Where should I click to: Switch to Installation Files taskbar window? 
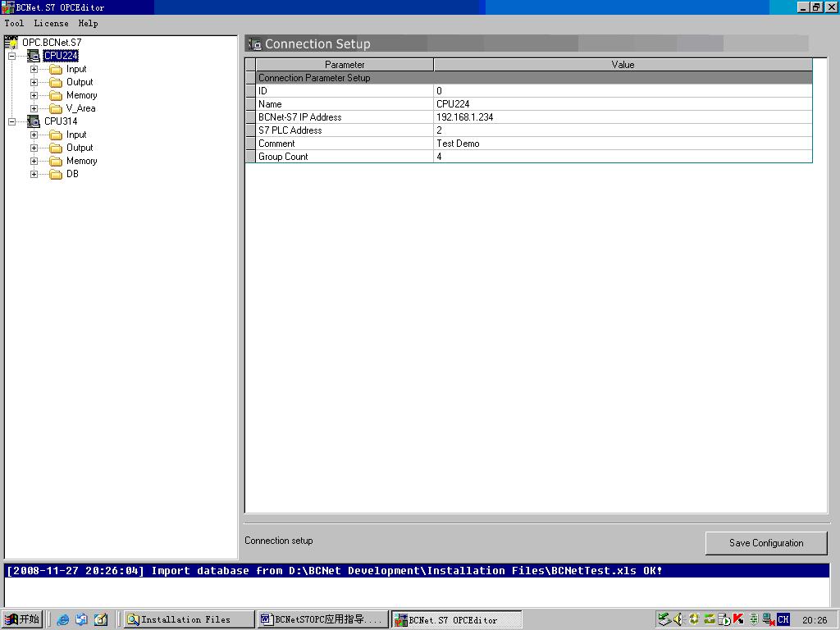(189, 619)
